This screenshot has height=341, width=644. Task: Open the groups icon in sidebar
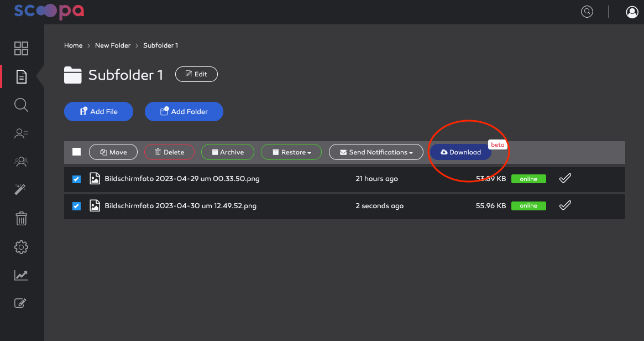point(22,162)
